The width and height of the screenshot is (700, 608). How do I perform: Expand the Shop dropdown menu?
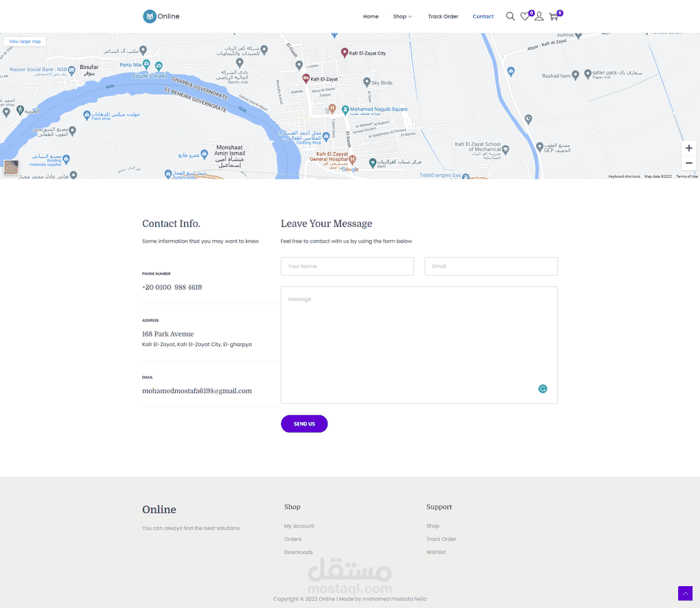pyautogui.click(x=402, y=16)
